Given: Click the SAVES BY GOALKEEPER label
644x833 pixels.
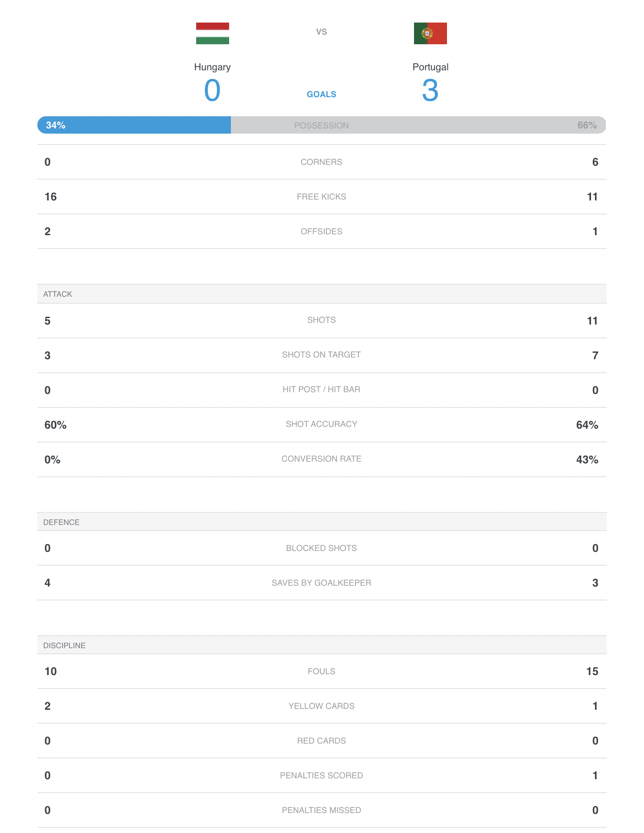Looking at the screenshot, I should [x=321, y=583].
